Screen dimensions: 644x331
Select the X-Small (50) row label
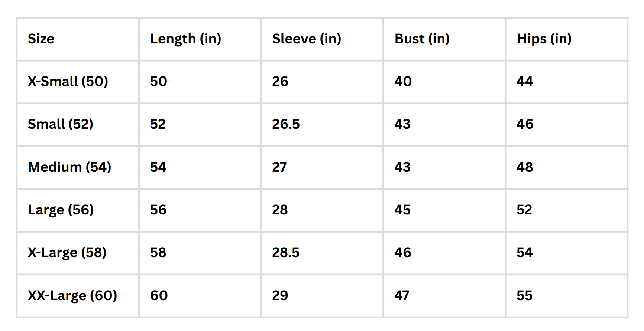click(x=68, y=82)
